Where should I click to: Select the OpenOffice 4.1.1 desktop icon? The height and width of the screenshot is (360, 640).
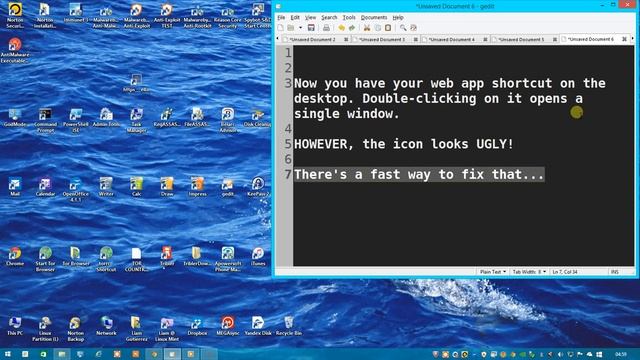tap(76, 190)
